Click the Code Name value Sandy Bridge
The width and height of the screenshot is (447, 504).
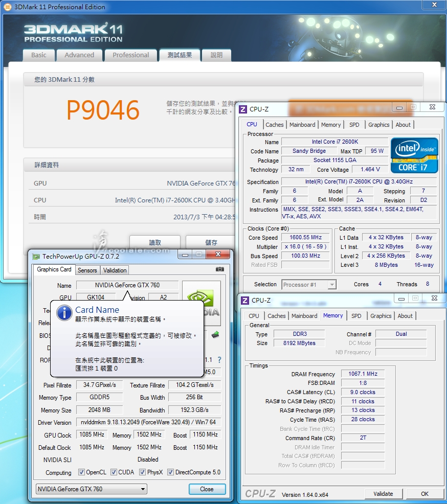tap(309, 151)
